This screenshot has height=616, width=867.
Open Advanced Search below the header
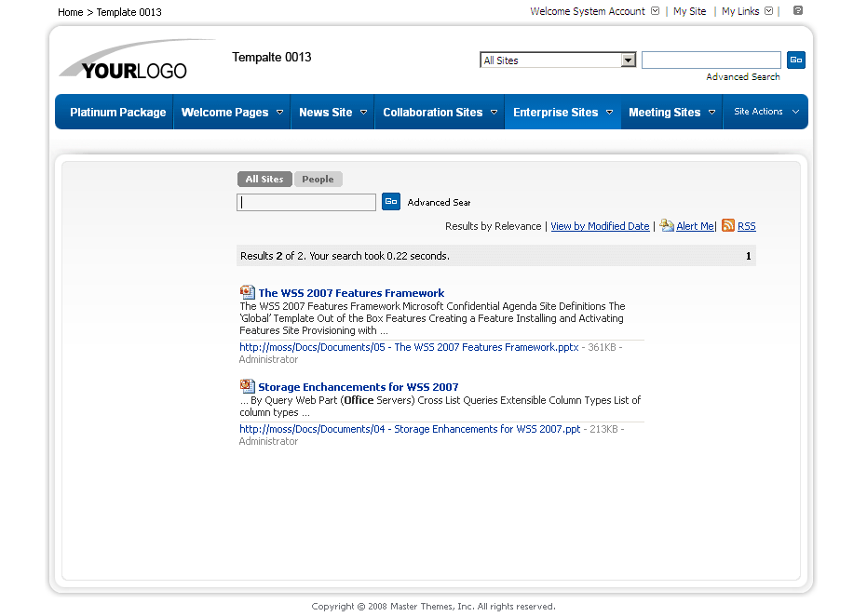[742, 76]
